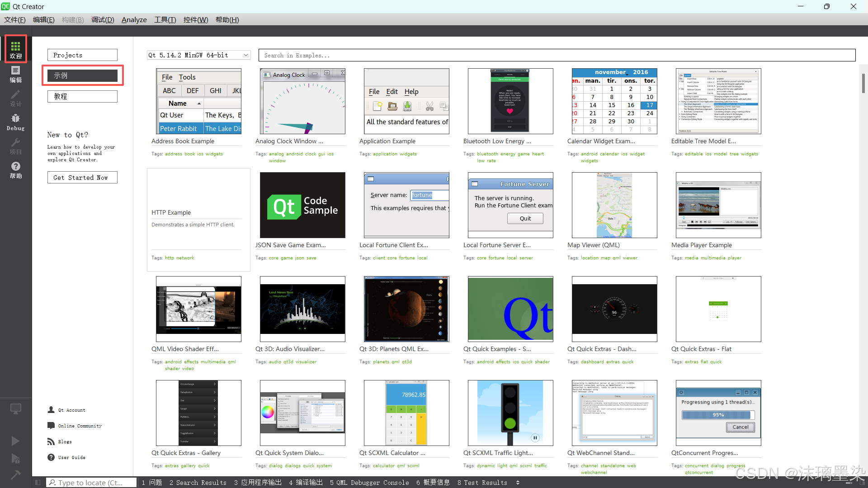
Task: Open the 构建(B) menu
Action: coord(73,20)
